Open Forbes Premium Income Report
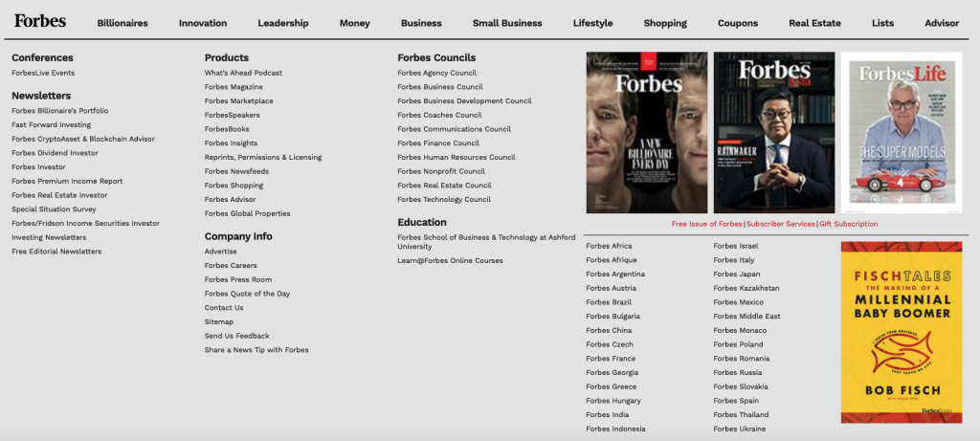Viewport: 980px width, 441px height. tap(68, 181)
